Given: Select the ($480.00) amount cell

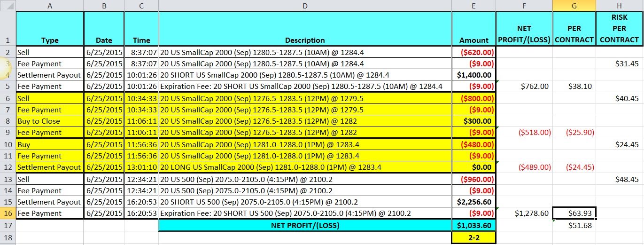Looking at the screenshot, I should (x=474, y=144).
